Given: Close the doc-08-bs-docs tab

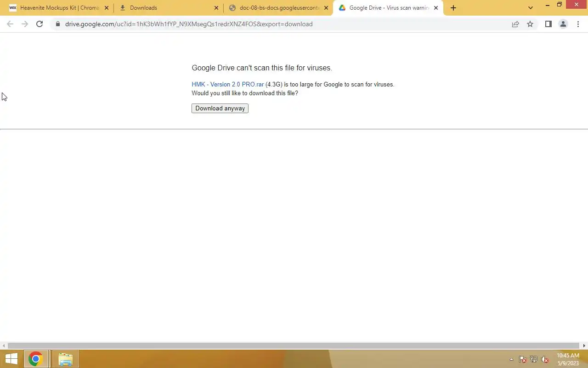Looking at the screenshot, I should pyautogui.click(x=326, y=8).
